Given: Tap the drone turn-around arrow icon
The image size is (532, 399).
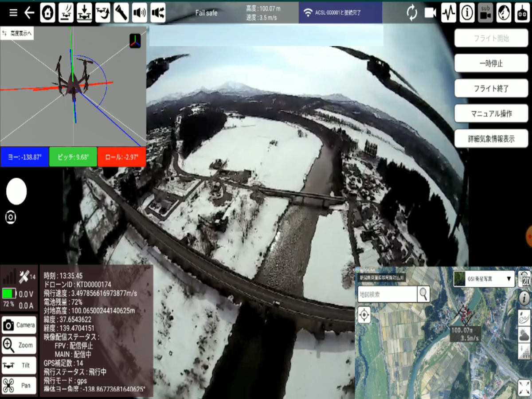Looking at the screenshot, I should click(103, 13).
